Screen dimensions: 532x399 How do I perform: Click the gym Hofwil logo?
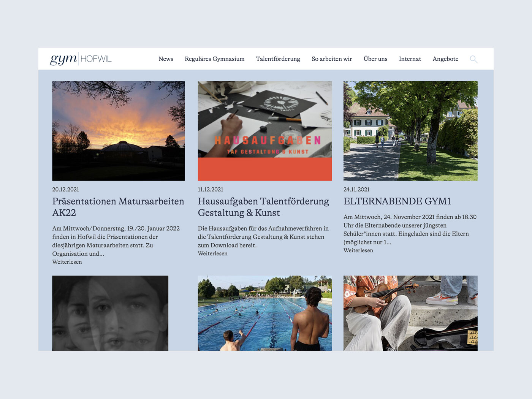pos(81,59)
